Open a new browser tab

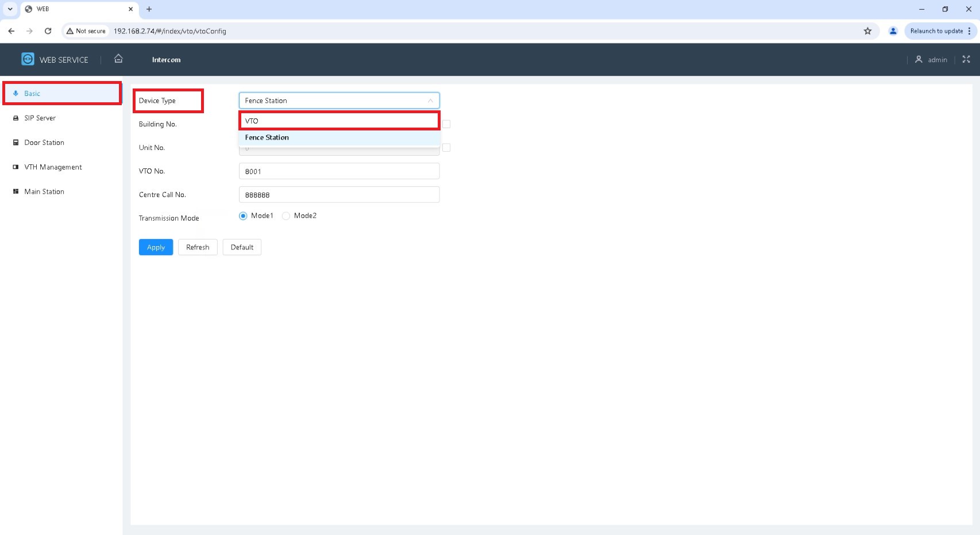point(149,9)
